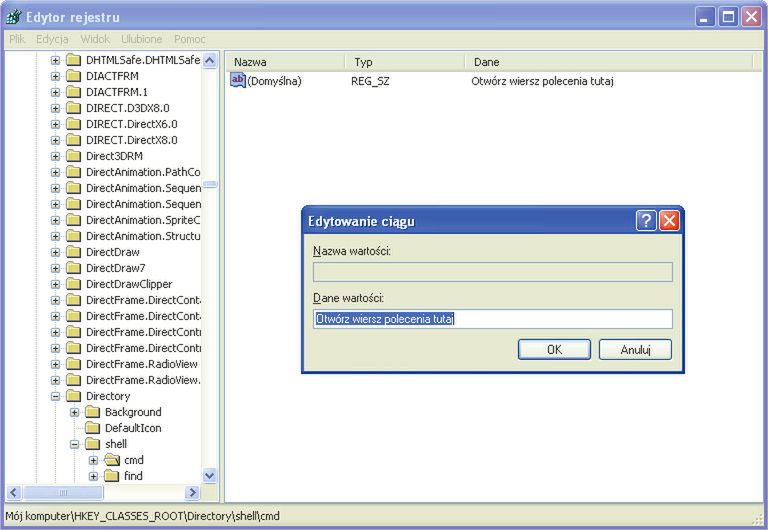Click the DIACTFRM folder icon
The height and width of the screenshot is (530, 768).
(x=73, y=76)
